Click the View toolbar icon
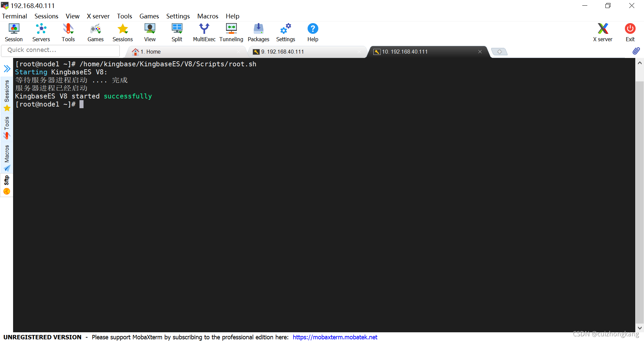 point(150,32)
